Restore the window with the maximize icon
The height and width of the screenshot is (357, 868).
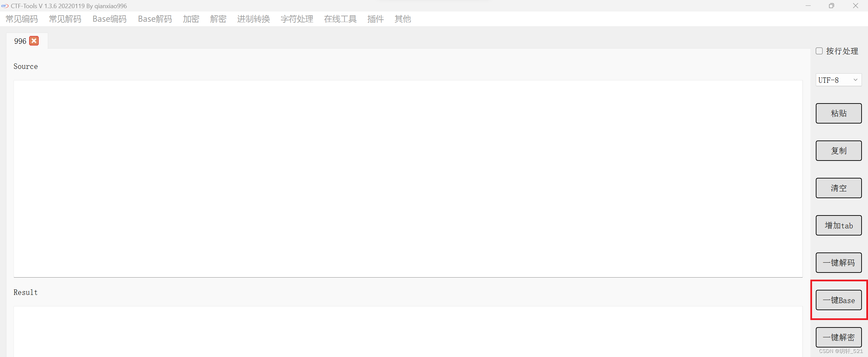pos(831,6)
